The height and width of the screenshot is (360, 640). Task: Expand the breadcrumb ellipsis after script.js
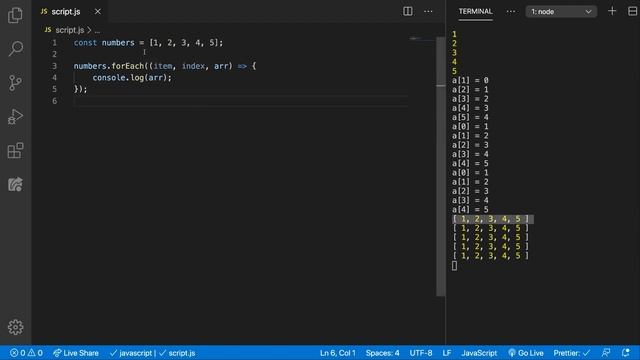97,30
